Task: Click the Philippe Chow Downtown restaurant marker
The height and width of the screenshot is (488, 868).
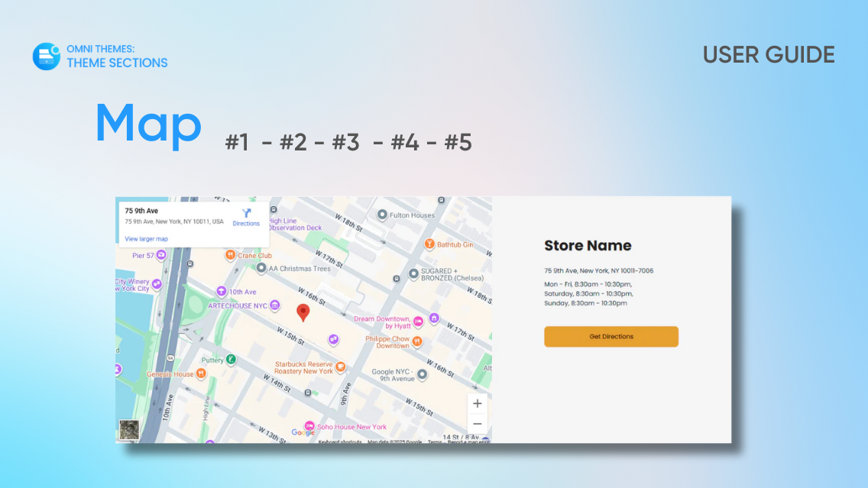Action: tap(417, 341)
